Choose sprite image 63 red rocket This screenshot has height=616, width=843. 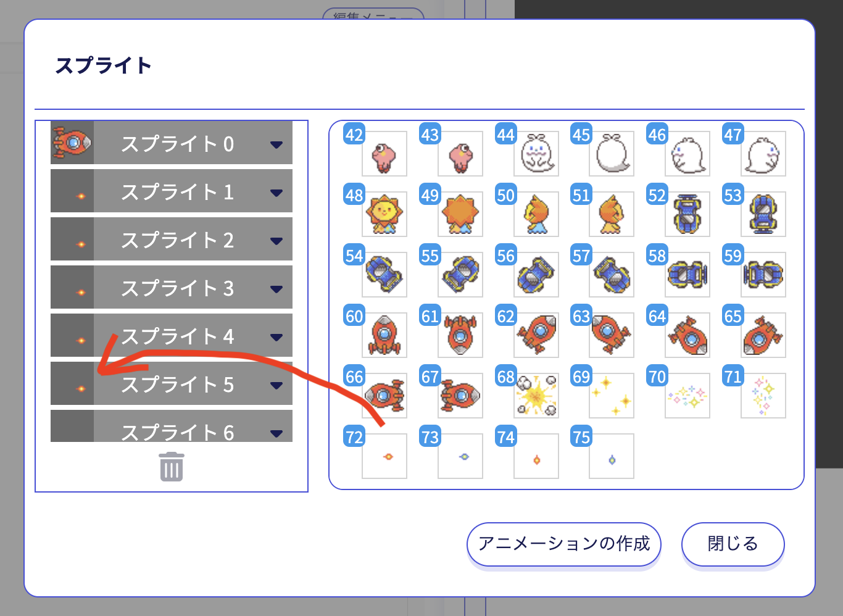(612, 335)
